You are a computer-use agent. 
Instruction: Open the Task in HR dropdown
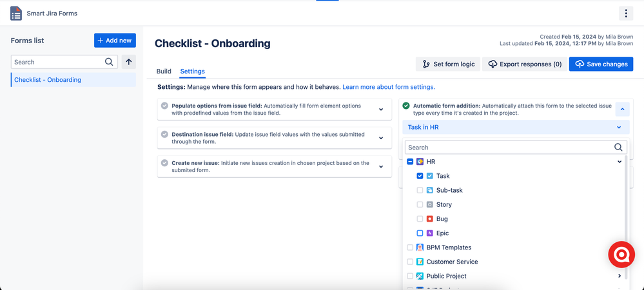coord(516,128)
